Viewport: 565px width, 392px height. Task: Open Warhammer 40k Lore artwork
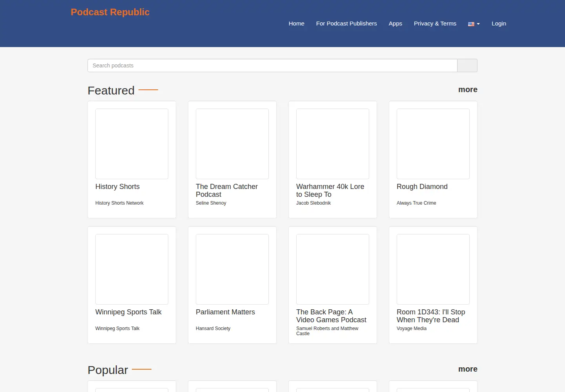coord(333,144)
